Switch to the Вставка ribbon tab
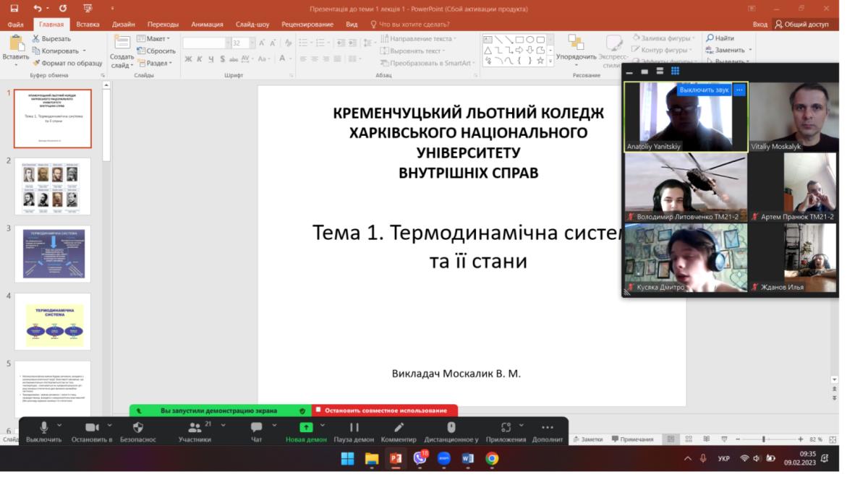Viewport: 868px width, 482px height. (88, 24)
